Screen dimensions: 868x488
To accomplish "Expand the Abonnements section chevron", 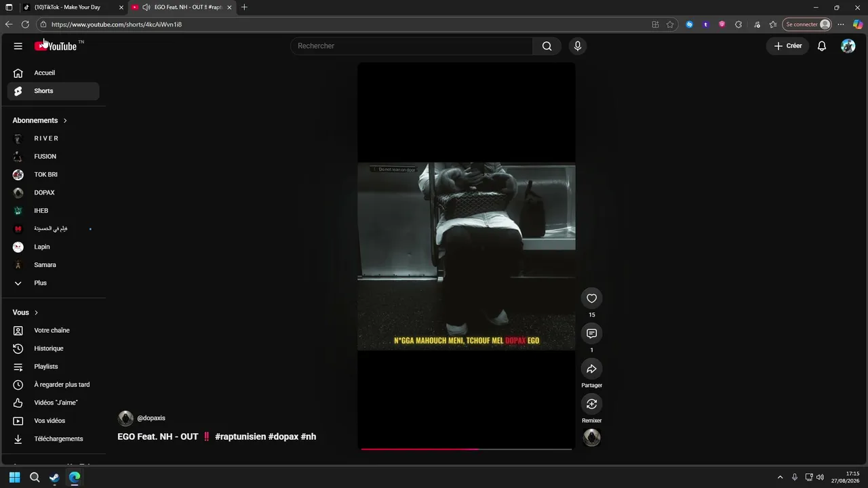I will [x=65, y=121].
